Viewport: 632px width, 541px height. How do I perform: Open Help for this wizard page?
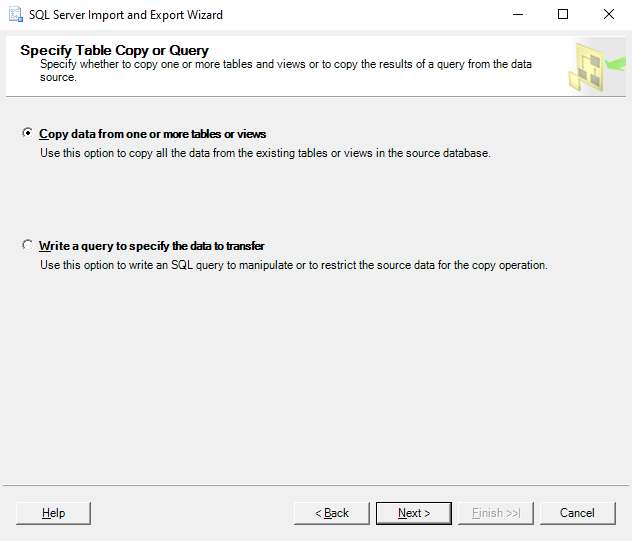(x=53, y=513)
